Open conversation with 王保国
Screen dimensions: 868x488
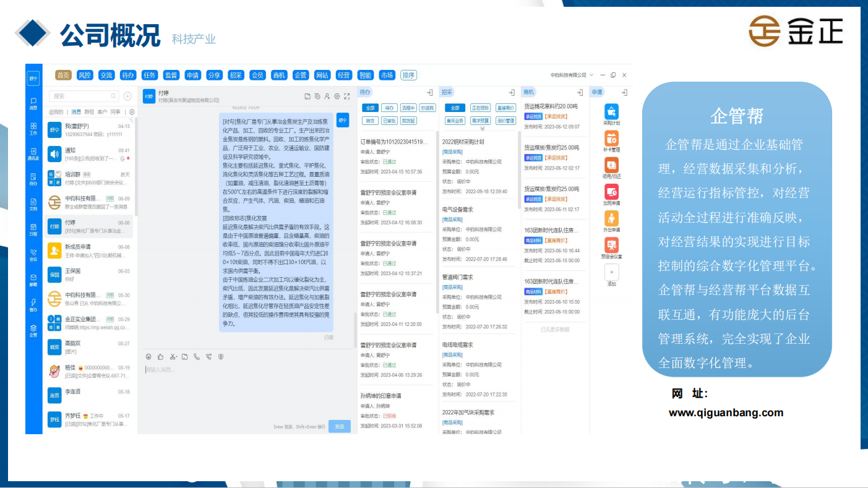pyautogui.click(x=89, y=275)
